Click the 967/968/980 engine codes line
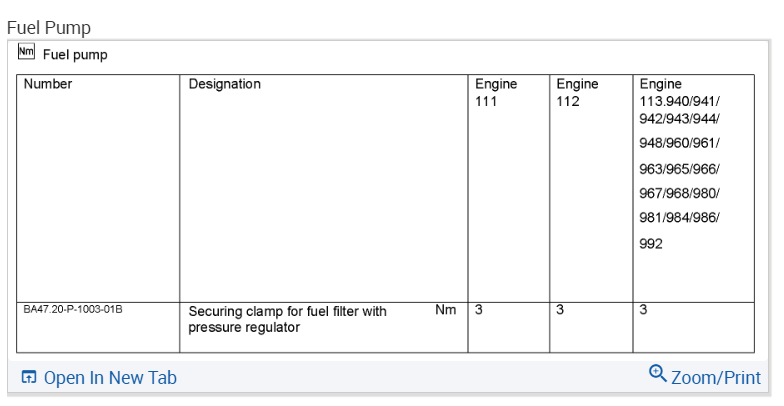 click(679, 193)
